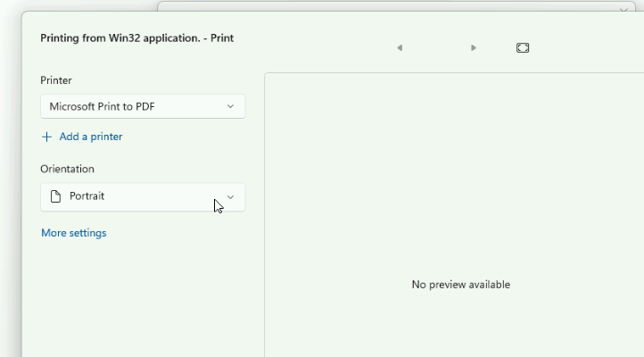
Task: Select the Portrait orientation field text
Action: point(87,196)
